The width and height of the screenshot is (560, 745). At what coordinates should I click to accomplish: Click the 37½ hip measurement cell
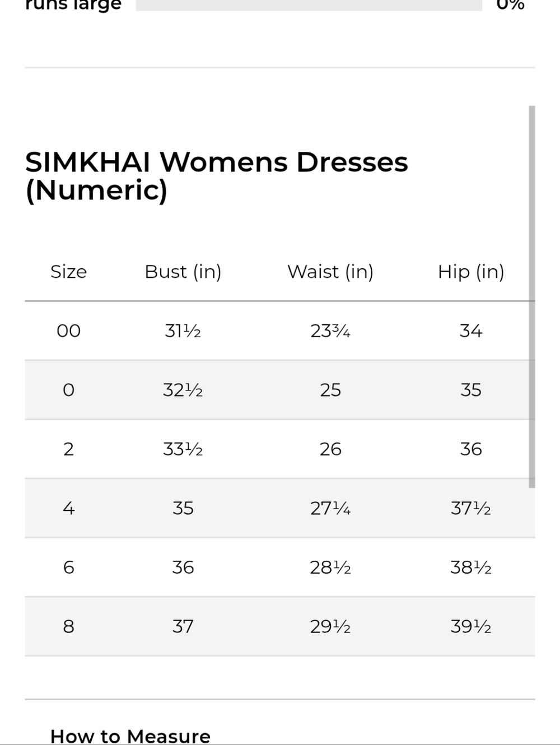471,508
